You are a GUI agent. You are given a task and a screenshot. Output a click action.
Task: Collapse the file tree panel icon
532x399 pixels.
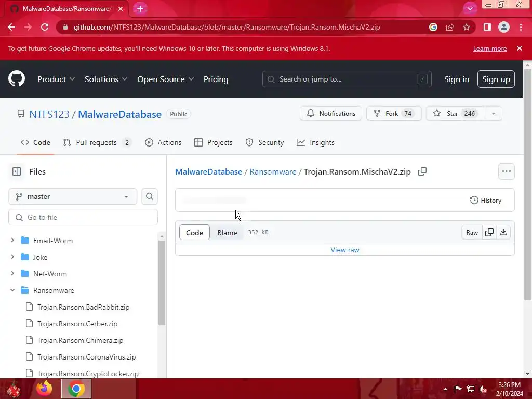click(x=17, y=171)
